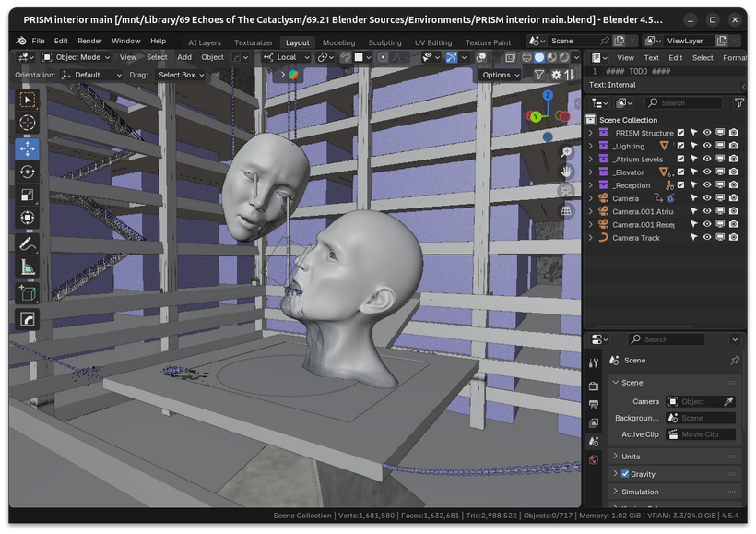Expand the Units panel
The width and height of the screenshot is (756, 534).
631,457
